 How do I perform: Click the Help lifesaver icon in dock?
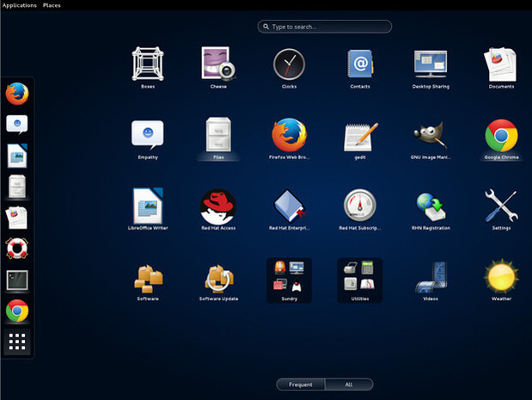click(17, 249)
